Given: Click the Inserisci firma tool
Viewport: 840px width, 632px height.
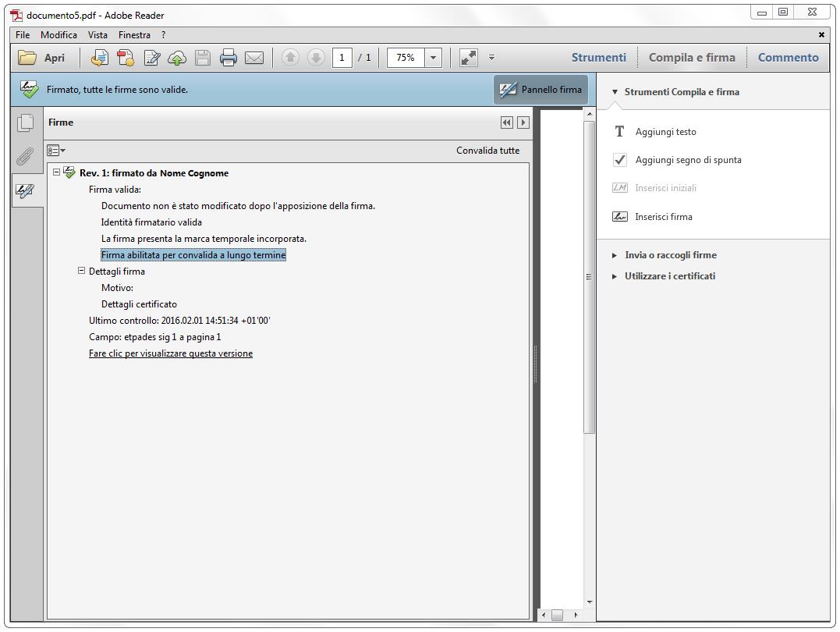Looking at the screenshot, I should pos(663,217).
